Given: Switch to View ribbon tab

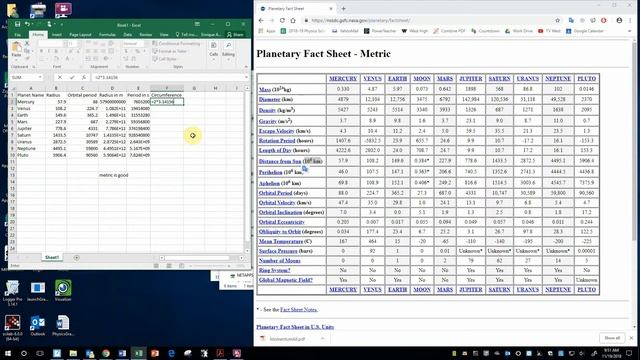Looking at the screenshot, I should click(164, 35).
